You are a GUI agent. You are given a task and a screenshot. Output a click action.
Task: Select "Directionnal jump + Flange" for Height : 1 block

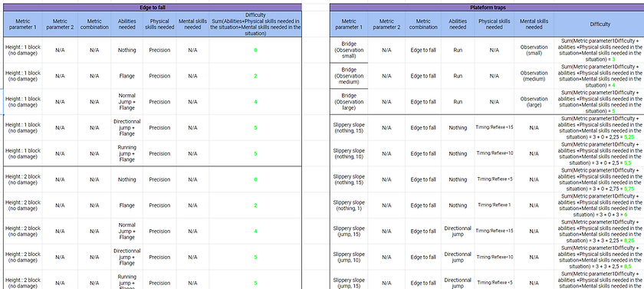pos(127,128)
